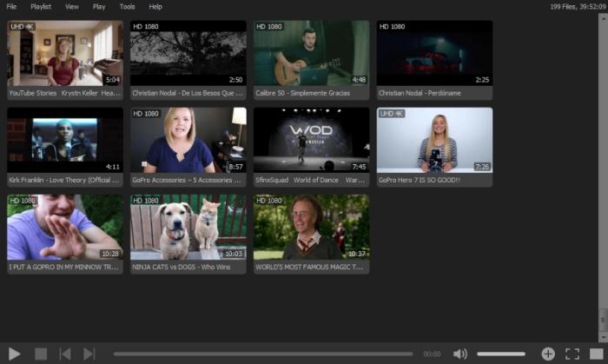Open the Tools menu

tap(127, 7)
